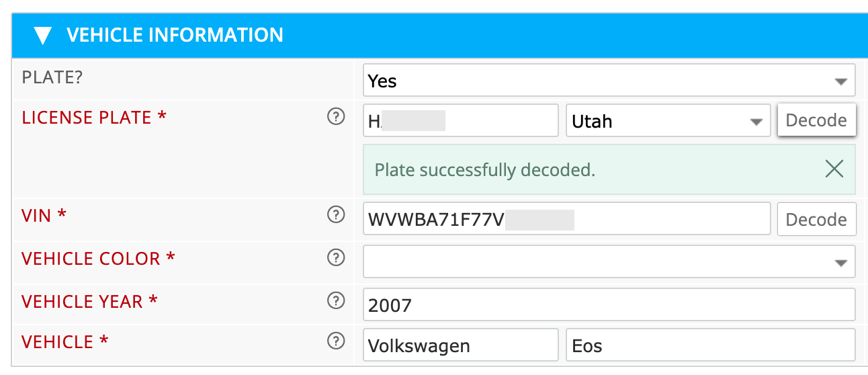The width and height of the screenshot is (868, 375).
Task: Open help icon beside Vehicle label
Action: coord(335,341)
